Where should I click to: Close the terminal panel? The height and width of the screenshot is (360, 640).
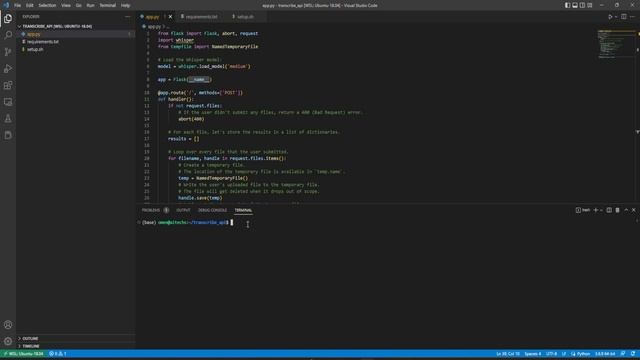(x=634, y=210)
